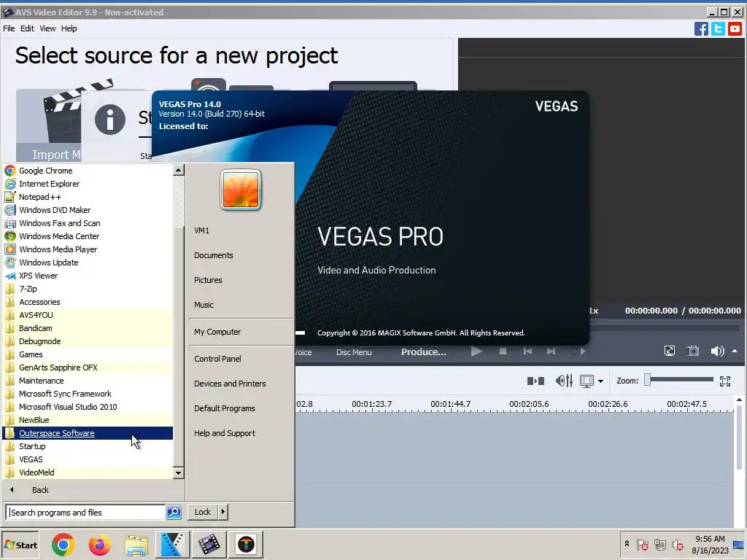Launch Internet Explorer from programs list
Viewport: 747px width, 560px height.
88,184
